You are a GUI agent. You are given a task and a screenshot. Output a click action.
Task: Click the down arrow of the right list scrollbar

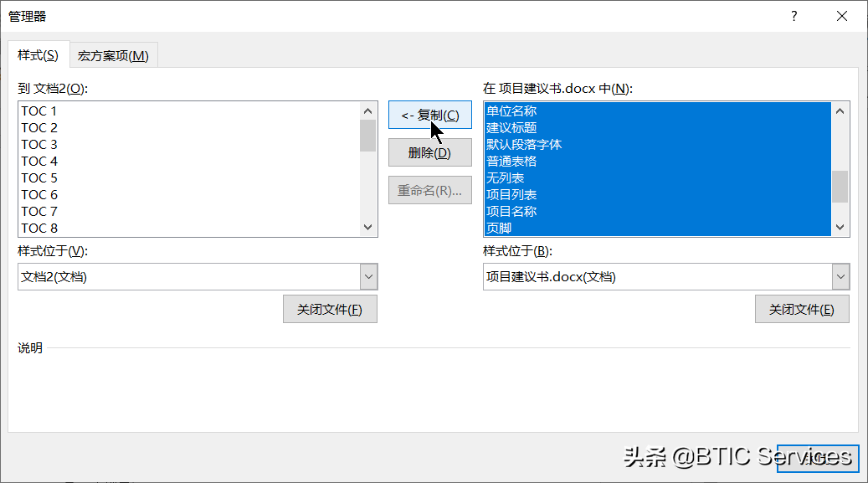(840, 227)
